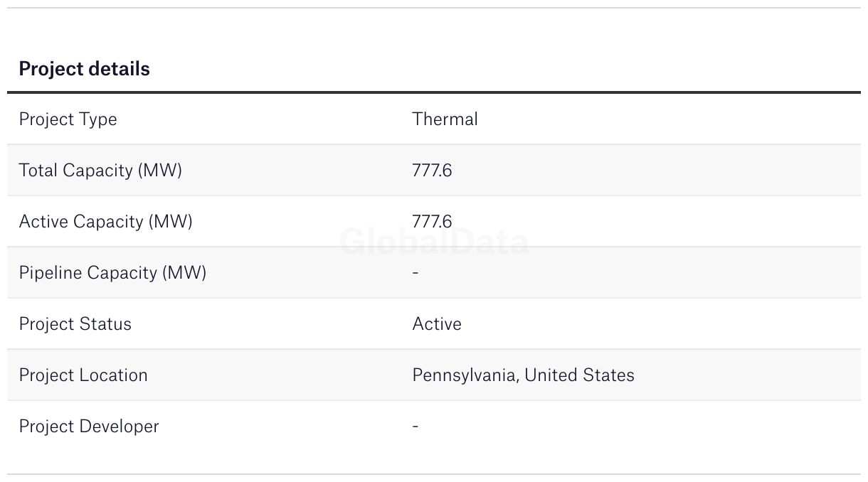Click the Pipeline Capacity table row

(434, 272)
